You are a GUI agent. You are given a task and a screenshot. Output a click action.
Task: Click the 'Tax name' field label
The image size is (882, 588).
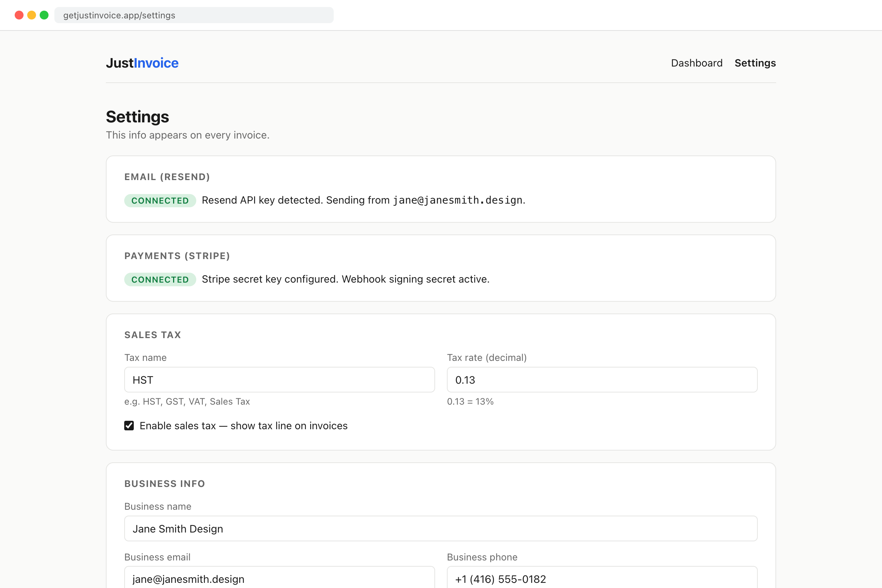click(x=146, y=358)
